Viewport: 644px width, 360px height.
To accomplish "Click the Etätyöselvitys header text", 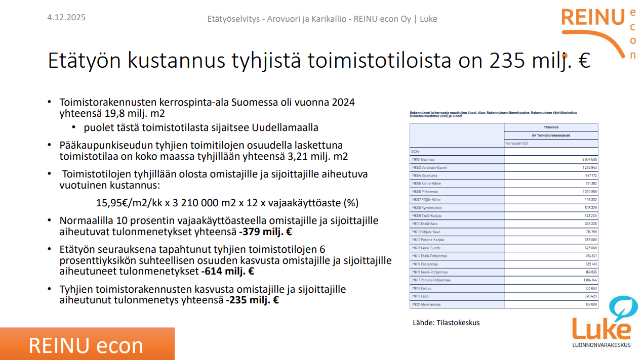I will [322, 19].
